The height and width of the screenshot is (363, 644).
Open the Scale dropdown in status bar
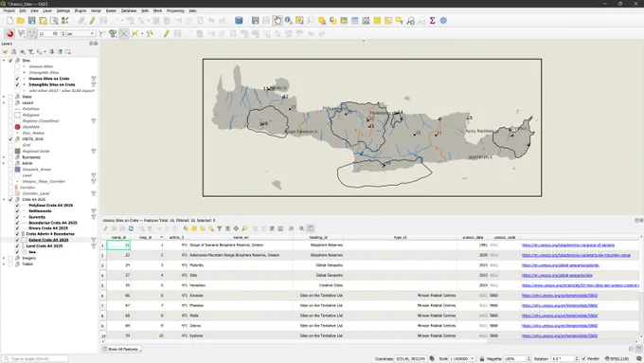click(x=472, y=359)
